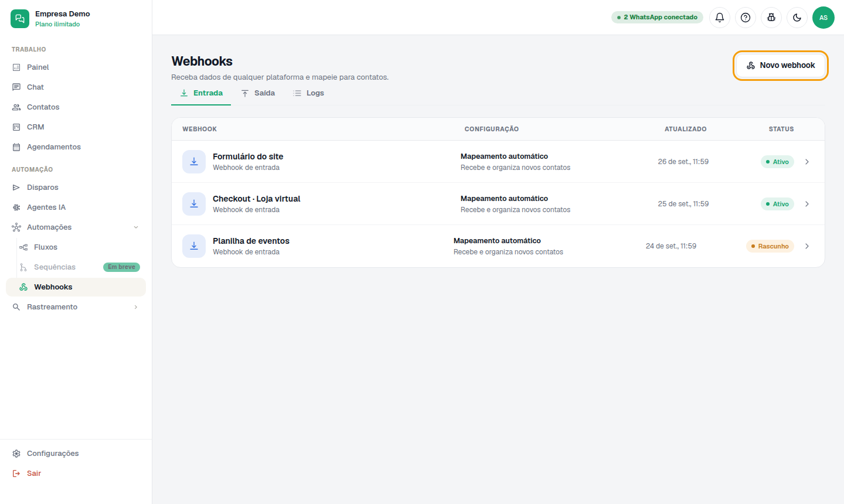The width and height of the screenshot is (844, 504).
Task: Click Ativo status of Formulário do site
Action: (777, 162)
